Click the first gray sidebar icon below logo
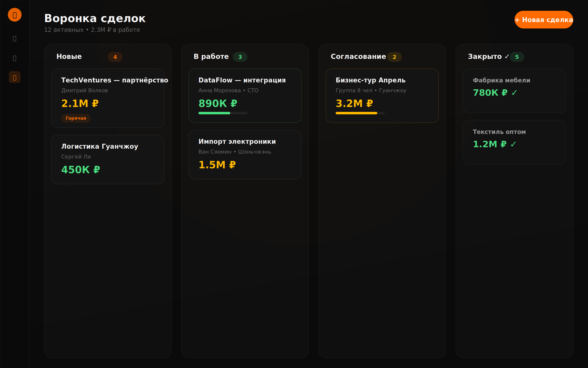 click(15, 39)
